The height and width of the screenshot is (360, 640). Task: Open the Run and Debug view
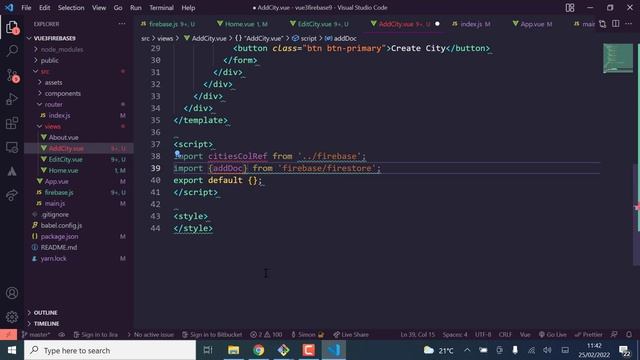coord(12,99)
